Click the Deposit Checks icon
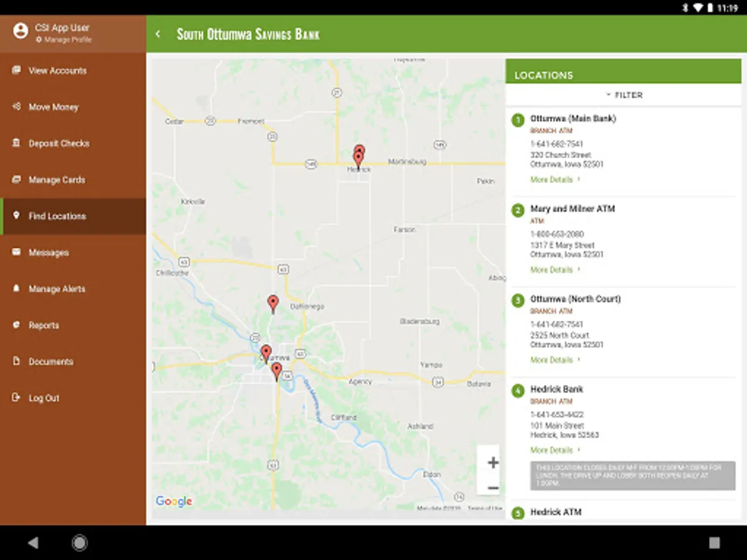 coord(16,143)
